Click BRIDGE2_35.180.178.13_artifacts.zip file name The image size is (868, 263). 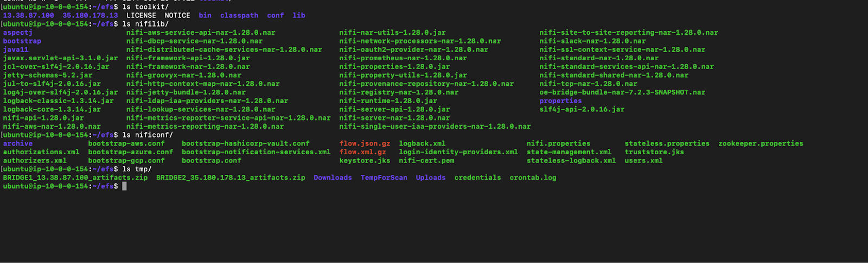point(231,178)
